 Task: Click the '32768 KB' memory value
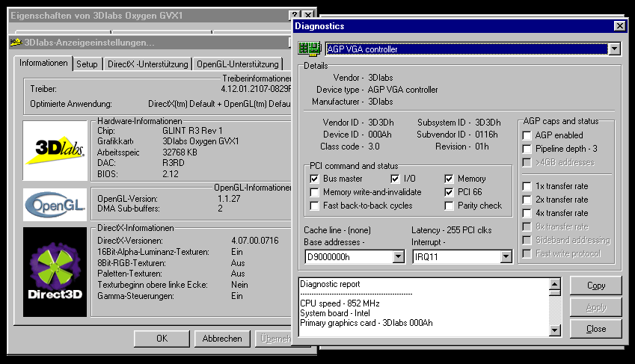180,152
